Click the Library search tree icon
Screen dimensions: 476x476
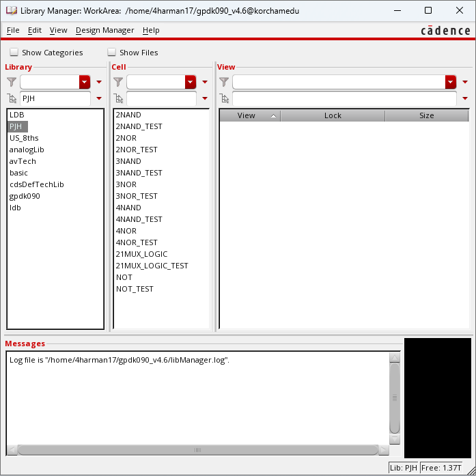(12, 98)
